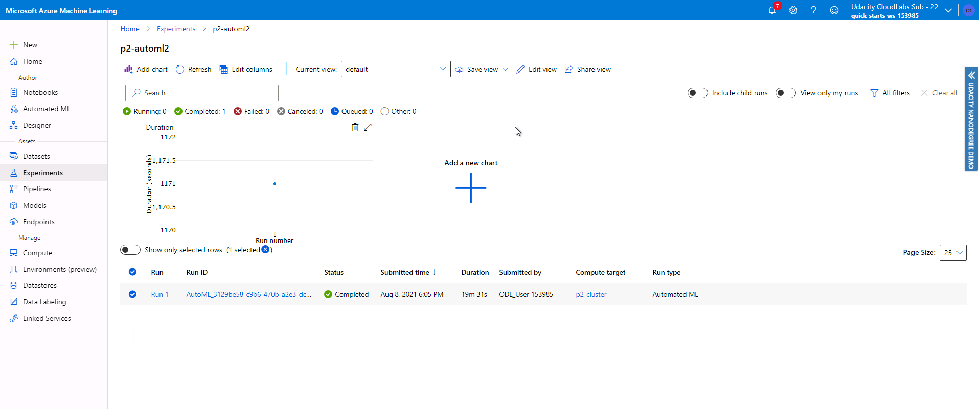Image resolution: width=980 pixels, height=409 pixels.
Task: Click the Completed: 1 status count
Action: click(200, 111)
